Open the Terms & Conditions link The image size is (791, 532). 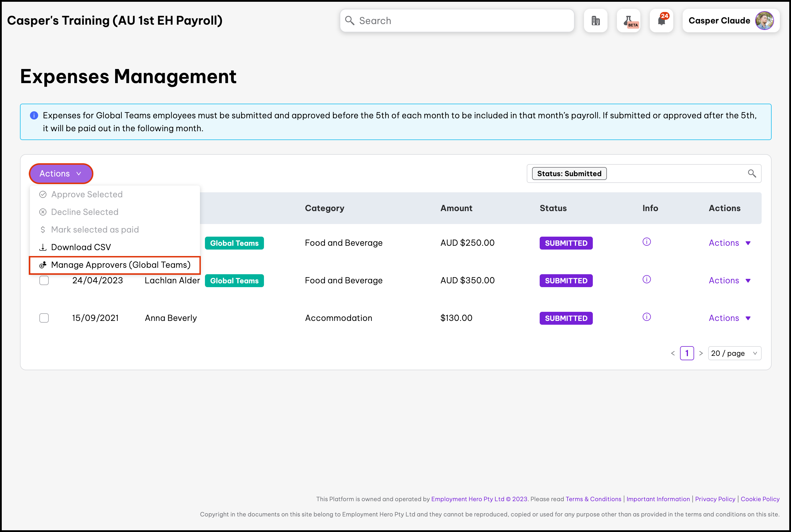(593, 499)
